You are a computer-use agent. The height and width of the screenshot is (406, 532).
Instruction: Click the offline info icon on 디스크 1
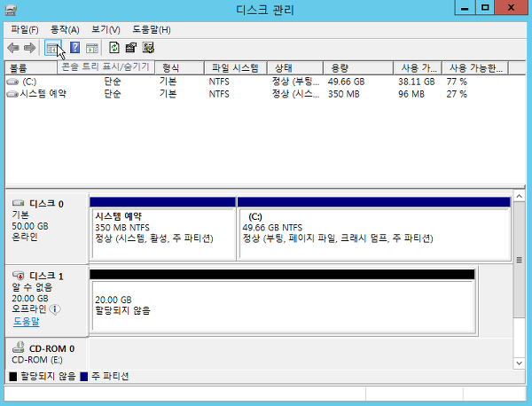pyautogui.click(x=55, y=309)
